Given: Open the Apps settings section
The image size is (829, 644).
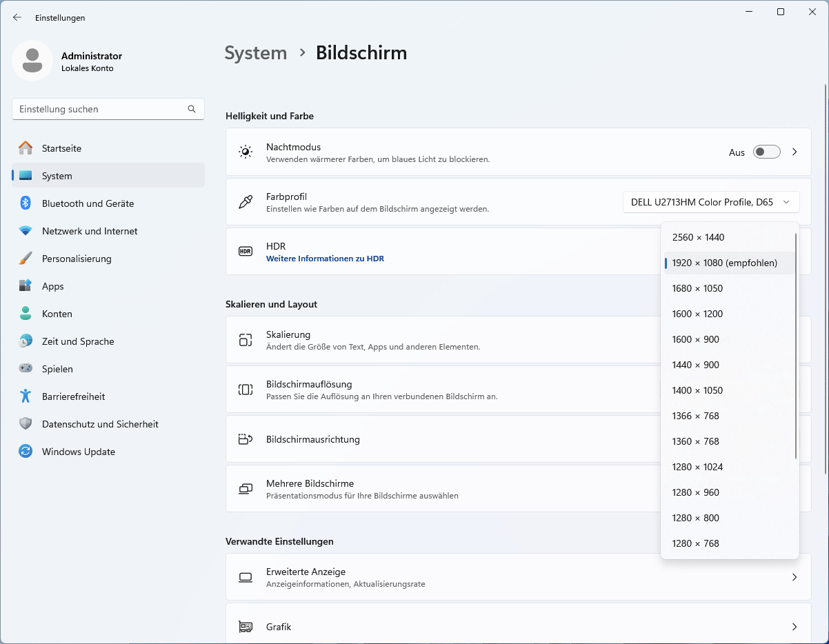Looking at the screenshot, I should 52,286.
